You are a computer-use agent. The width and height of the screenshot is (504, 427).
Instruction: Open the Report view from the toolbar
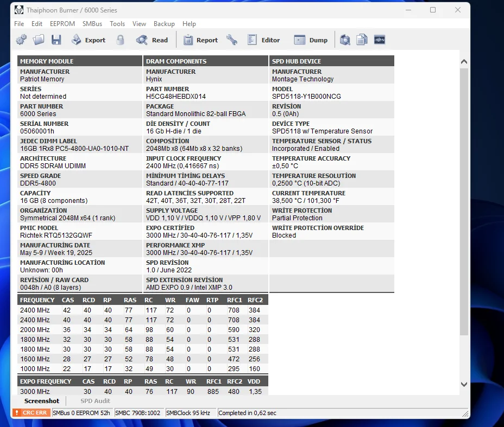tap(200, 40)
